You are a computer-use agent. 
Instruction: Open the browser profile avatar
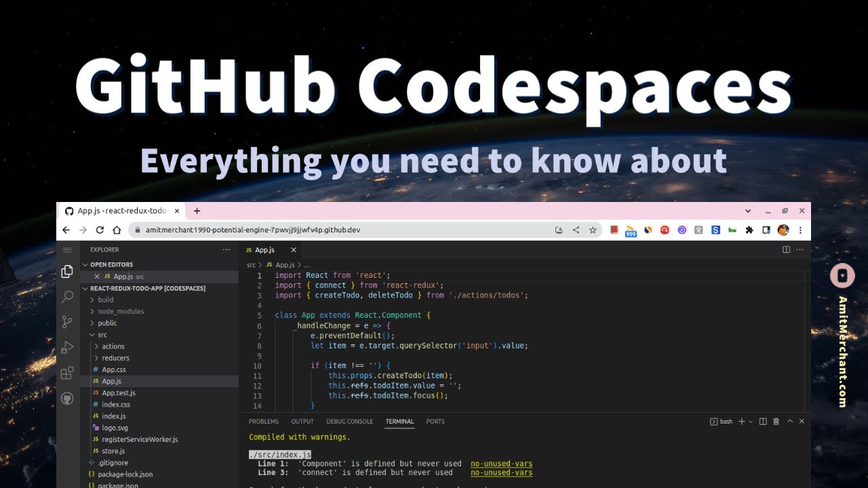tap(783, 230)
